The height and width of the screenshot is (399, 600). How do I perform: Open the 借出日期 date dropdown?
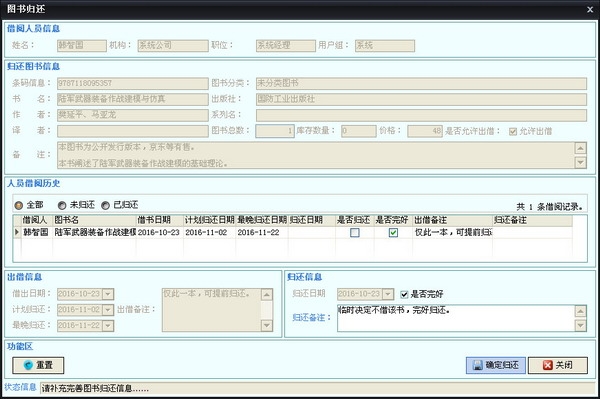point(108,294)
